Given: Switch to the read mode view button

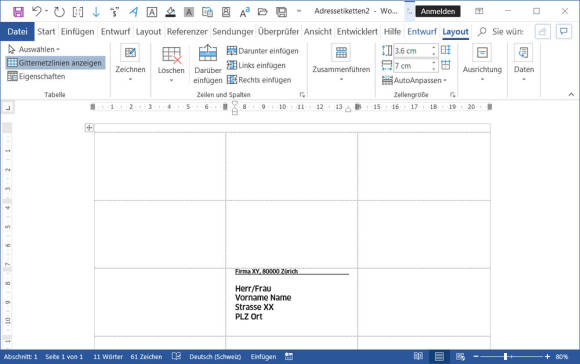Looking at the screenshot, I should click(x=418, y=356).
